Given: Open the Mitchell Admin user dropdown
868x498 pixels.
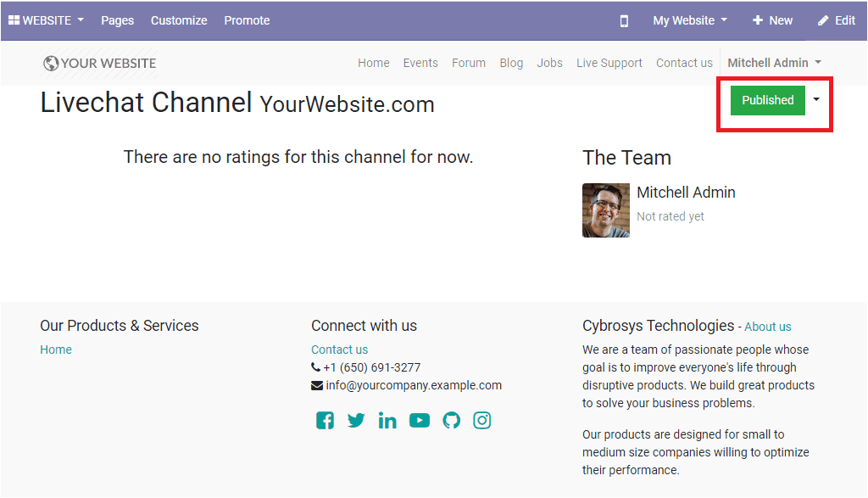Looking at the screenshot, I should [774, 63].
